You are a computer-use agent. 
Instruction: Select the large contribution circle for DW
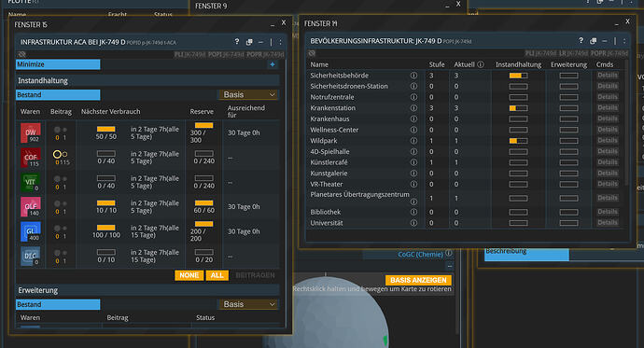[x=57, y=130]
